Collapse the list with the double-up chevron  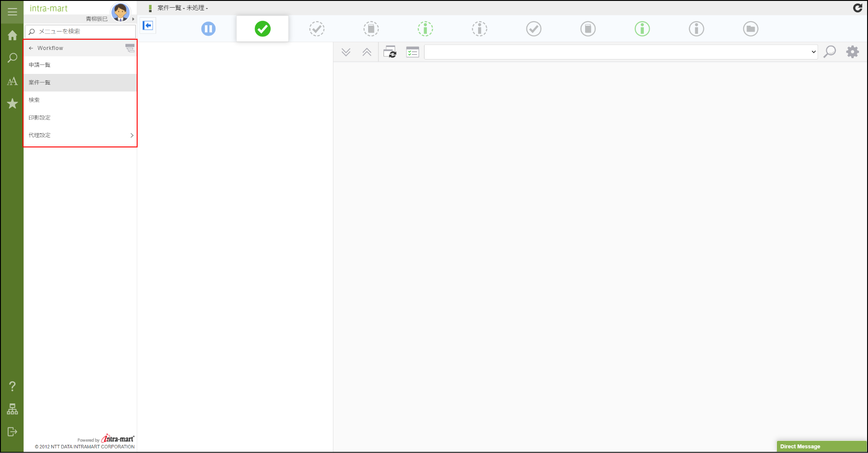[367, 52]
